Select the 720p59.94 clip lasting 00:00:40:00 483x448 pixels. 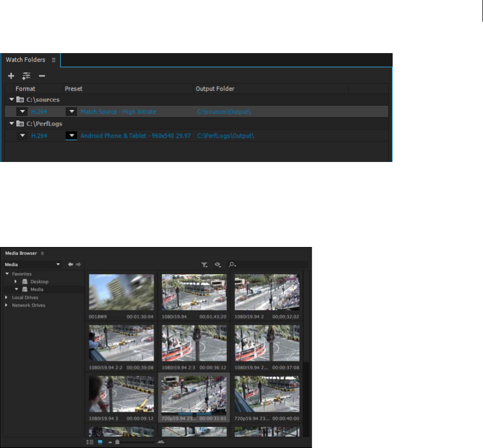pos(267,394)
